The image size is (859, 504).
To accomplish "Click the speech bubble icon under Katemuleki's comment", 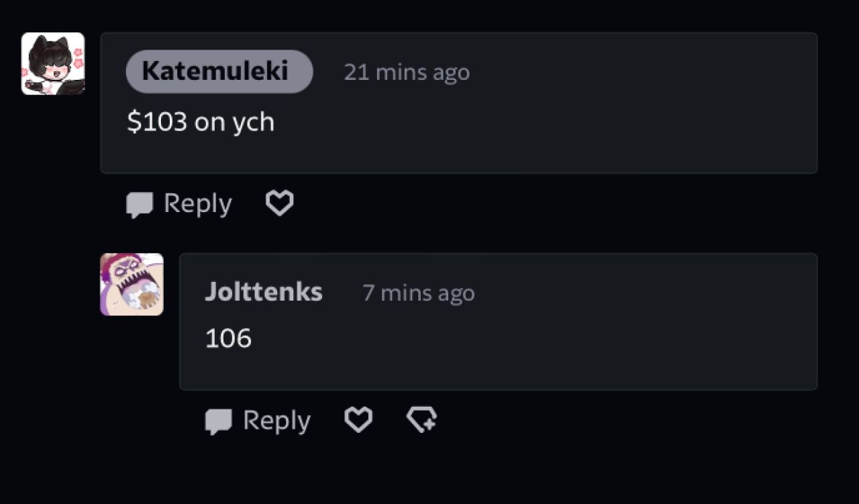I will coord(140,204).
